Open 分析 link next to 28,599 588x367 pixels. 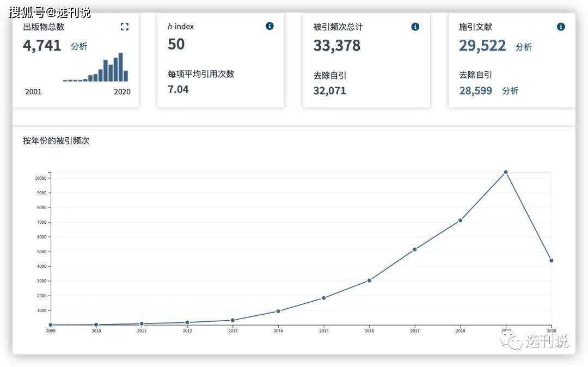(x=510, y=91)
